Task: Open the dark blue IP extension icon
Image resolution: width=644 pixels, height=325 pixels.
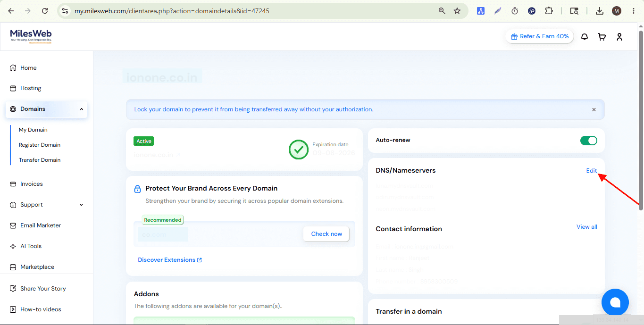Action: [532, 11]
